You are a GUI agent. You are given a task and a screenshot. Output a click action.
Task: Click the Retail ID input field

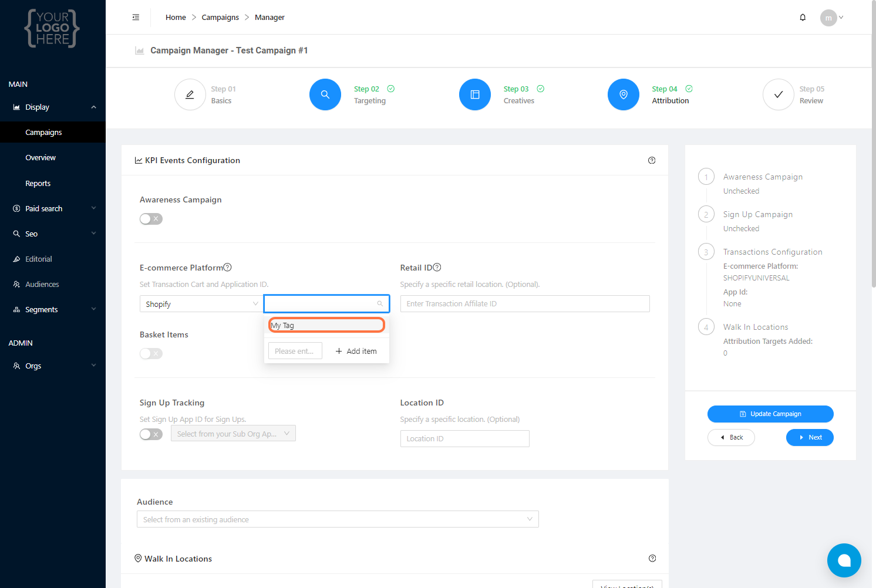pos(525,304)
